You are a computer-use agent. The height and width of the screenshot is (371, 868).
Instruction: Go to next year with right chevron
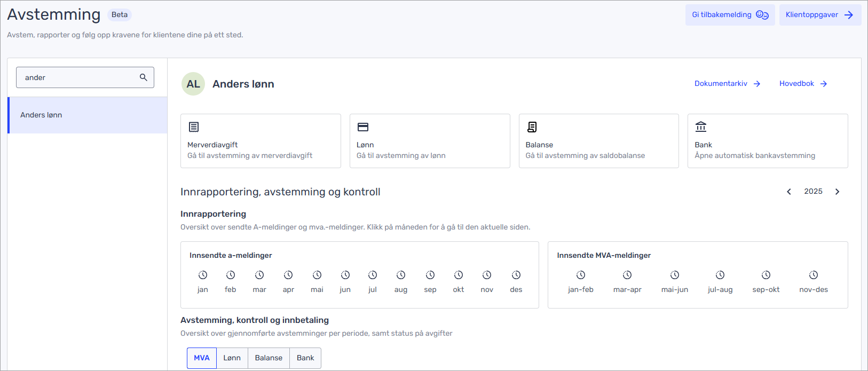[x=837, y=192]
